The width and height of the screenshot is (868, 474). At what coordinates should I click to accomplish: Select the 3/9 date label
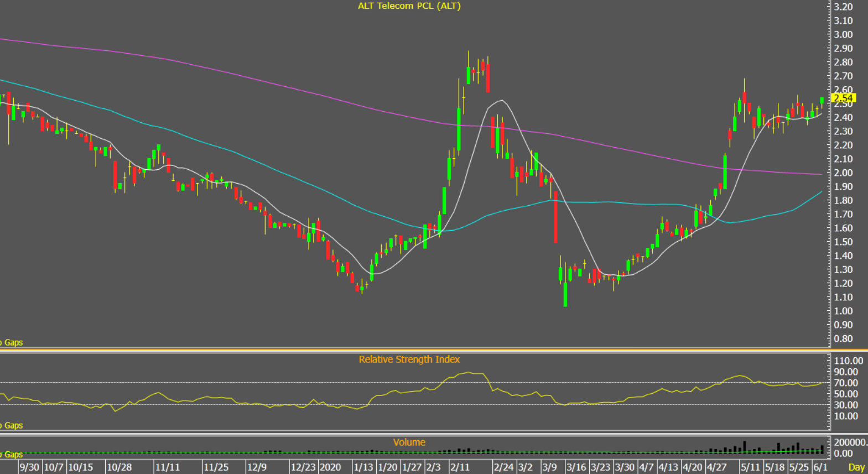(550, 467)
